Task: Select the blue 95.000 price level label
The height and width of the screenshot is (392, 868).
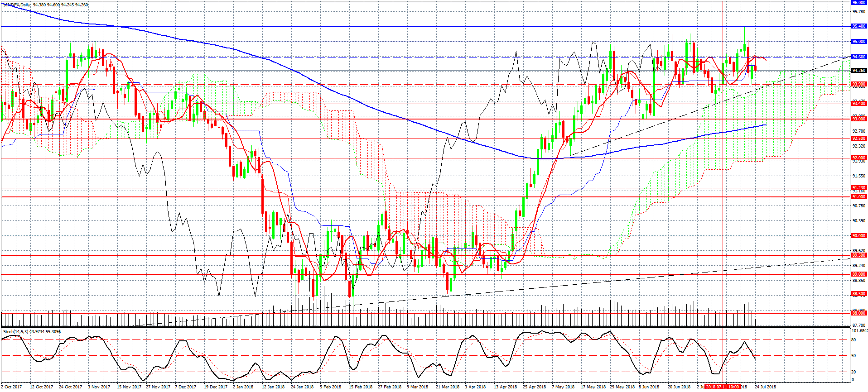Action: [859, 42]
